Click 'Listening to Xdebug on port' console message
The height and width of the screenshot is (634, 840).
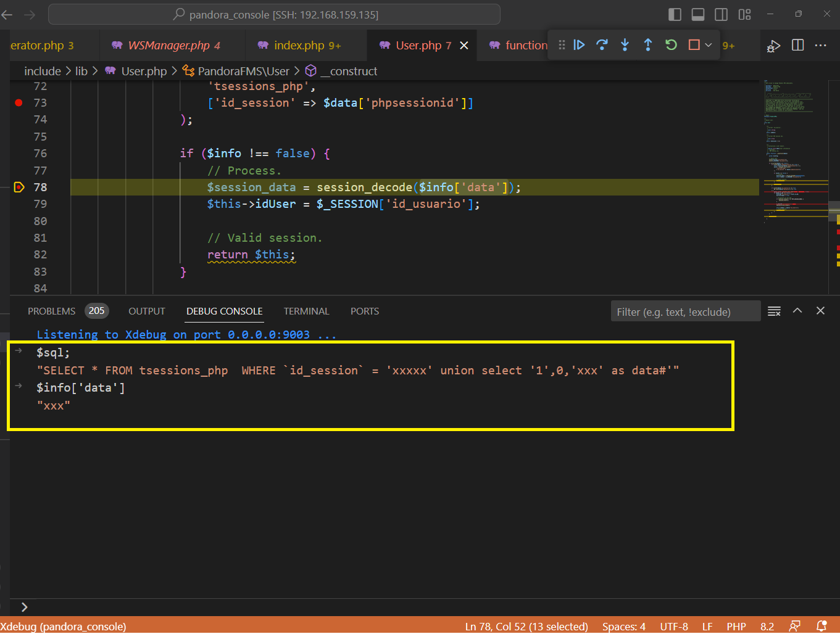186,334
